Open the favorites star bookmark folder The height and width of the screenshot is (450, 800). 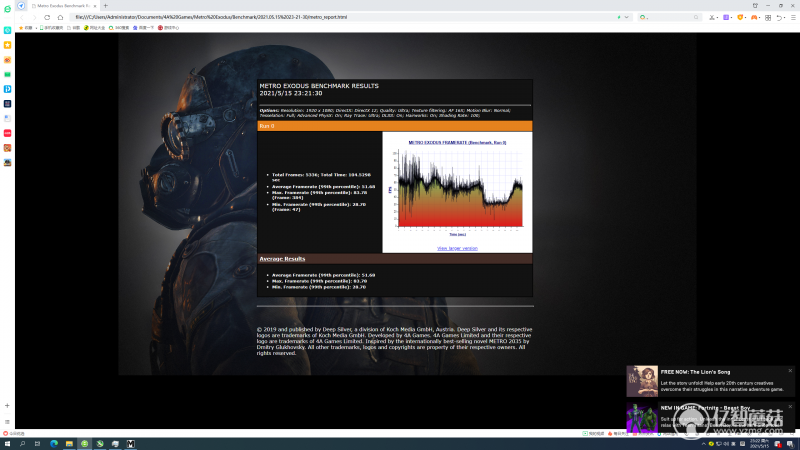tap(26, 28)
